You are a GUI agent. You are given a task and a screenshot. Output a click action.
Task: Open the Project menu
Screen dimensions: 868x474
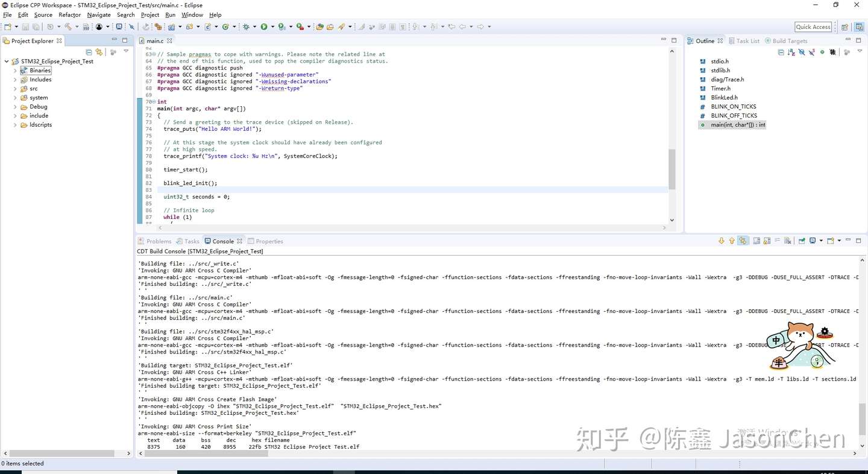[x=150, y=15]
